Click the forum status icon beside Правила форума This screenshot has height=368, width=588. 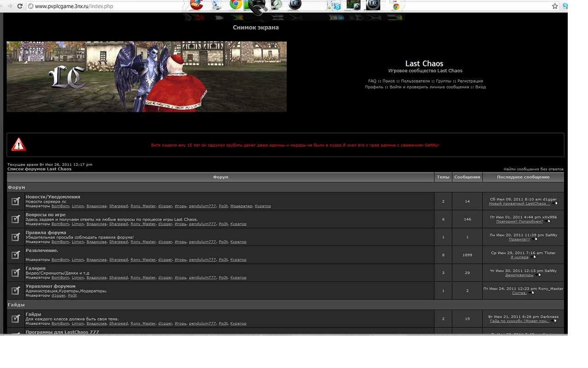tap(16, 237)
